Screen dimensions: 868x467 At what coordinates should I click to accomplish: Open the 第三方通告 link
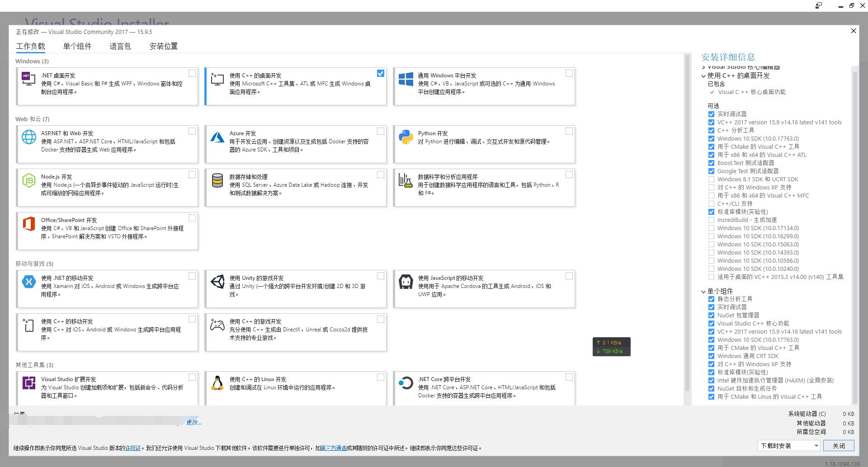coord(334,448)
